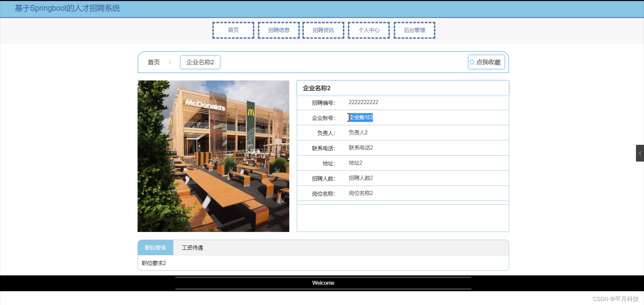Click the 企业账号: field label

[x=323, y=118]
